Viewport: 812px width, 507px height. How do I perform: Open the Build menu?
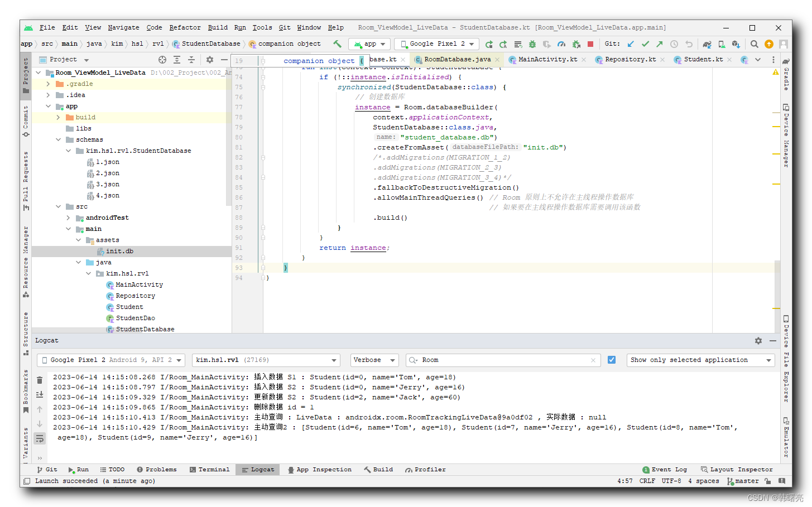(218, 27)
